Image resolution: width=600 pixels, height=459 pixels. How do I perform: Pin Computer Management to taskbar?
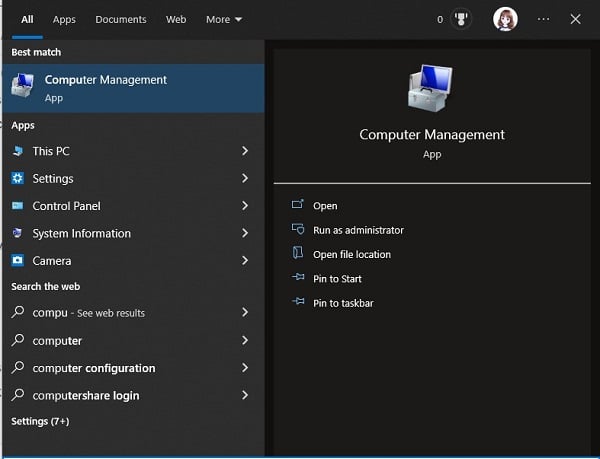pyautogui.click(x=343, y=303)
